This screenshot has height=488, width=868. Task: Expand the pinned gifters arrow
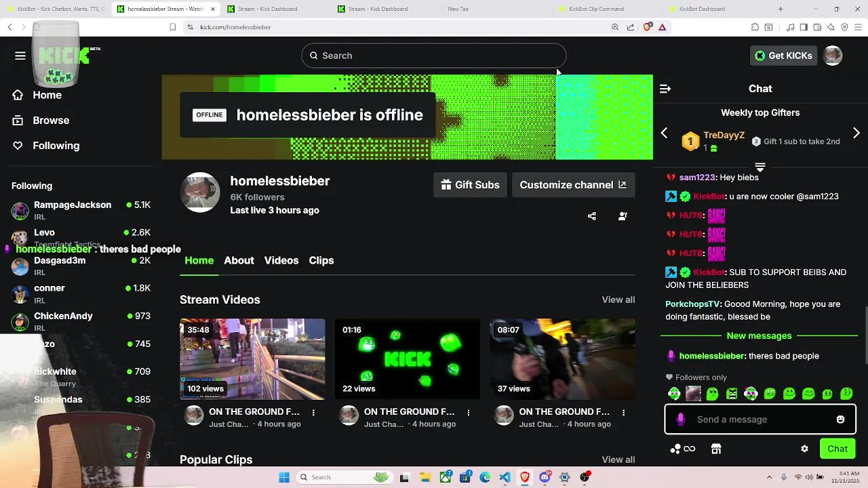tap(760, 167)
